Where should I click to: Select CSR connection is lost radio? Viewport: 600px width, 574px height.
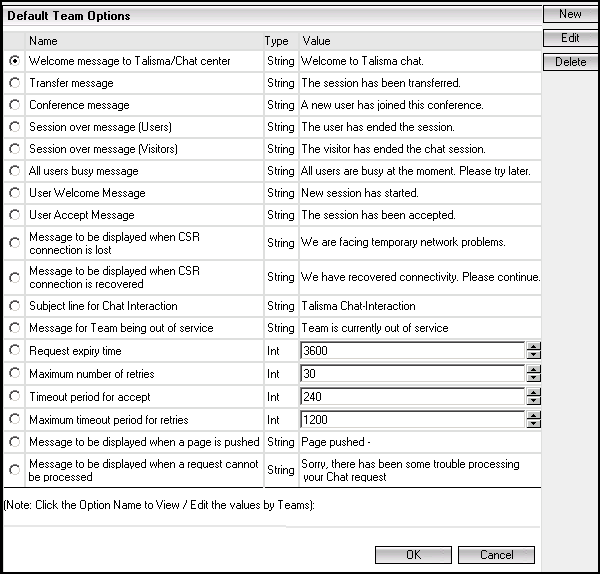(x=15, y=243)
